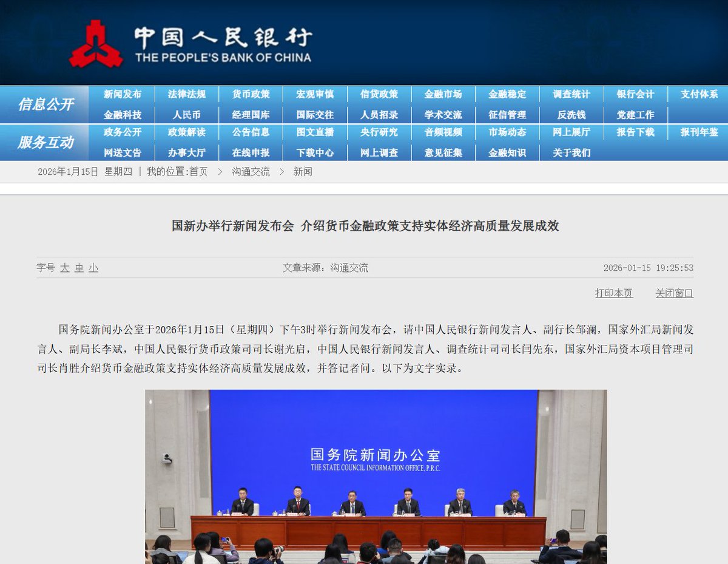The height and width of the screenshot is (564, 728).
Task: Open the 货币政策 navigation item
Action: pos(251,94)
